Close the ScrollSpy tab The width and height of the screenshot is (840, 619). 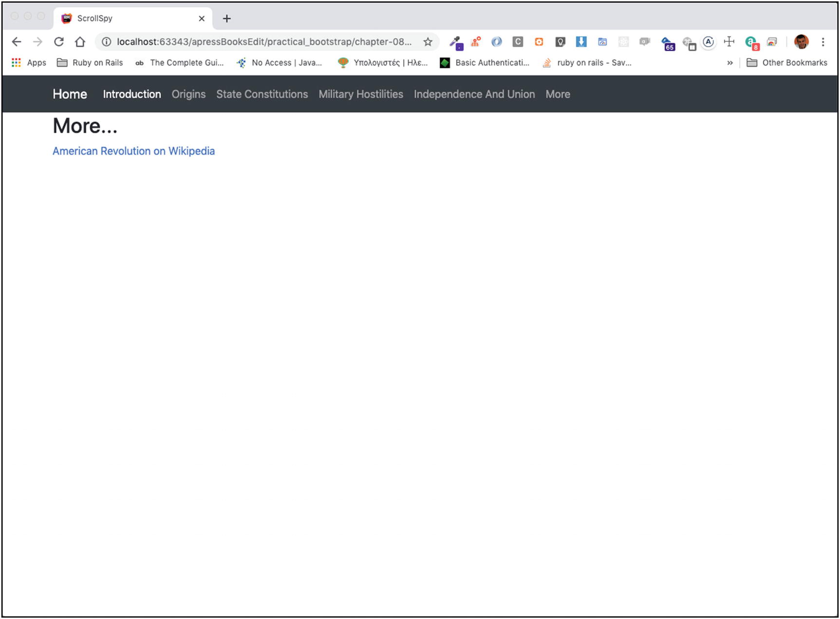tap(202, 19)
